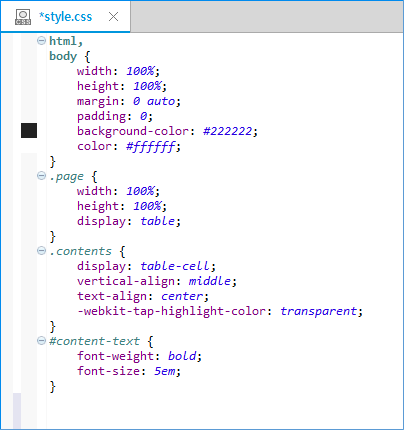
Task: Click the -webkit-tap-highlight-color property
Action: coord(172,311)
